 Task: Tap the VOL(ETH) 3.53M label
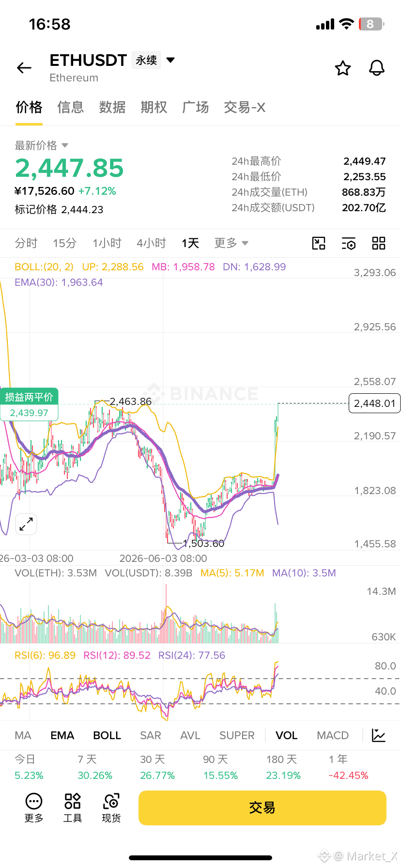point(56,573)
